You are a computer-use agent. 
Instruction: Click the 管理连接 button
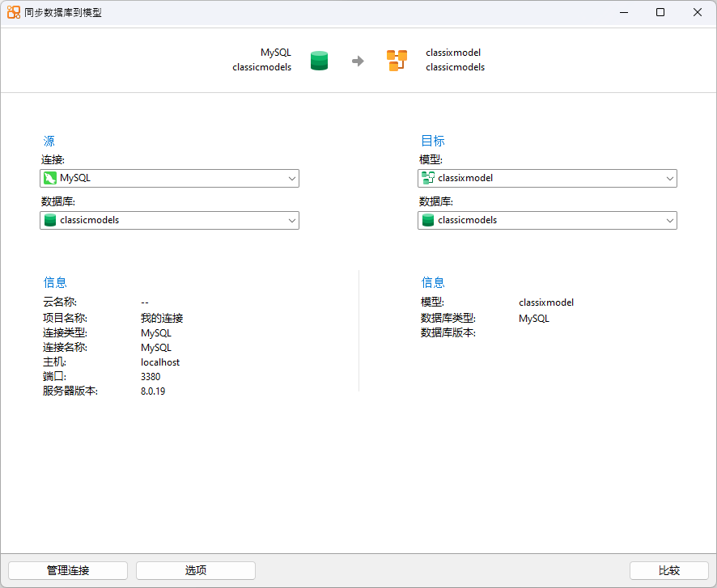[x=67, y=570]
